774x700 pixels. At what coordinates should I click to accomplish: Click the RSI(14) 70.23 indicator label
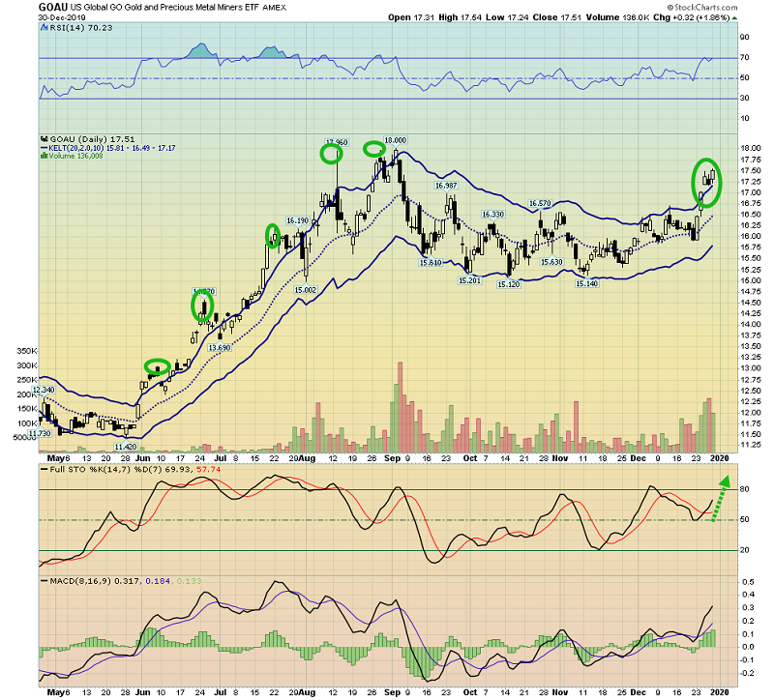click(x=81, y=28)
